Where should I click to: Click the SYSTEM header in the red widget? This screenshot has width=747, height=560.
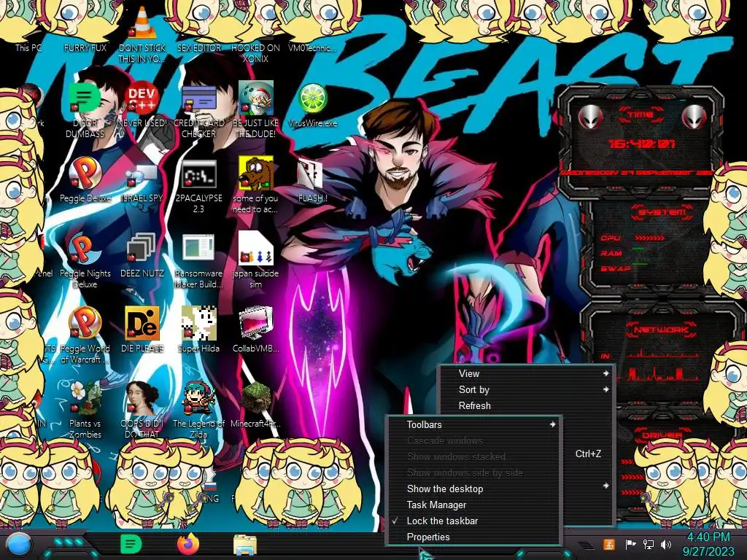661,212
